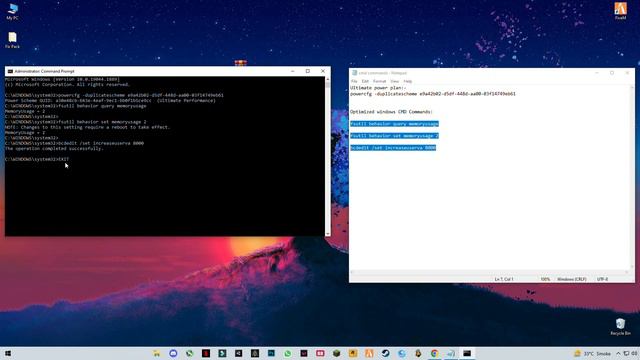Show hidden system tray icons
The image size is (640, 360).
[x=618, y=353]
